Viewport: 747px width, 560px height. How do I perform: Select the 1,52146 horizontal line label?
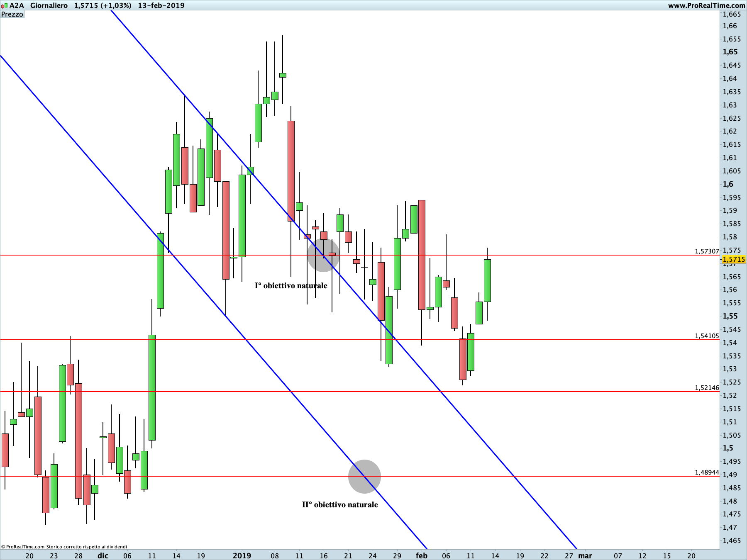[x=707, y=388]
